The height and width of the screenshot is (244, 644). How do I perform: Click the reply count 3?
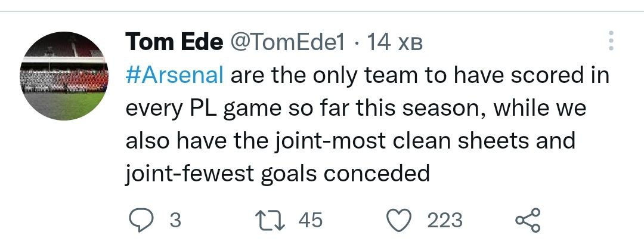[x=175, y=220]
